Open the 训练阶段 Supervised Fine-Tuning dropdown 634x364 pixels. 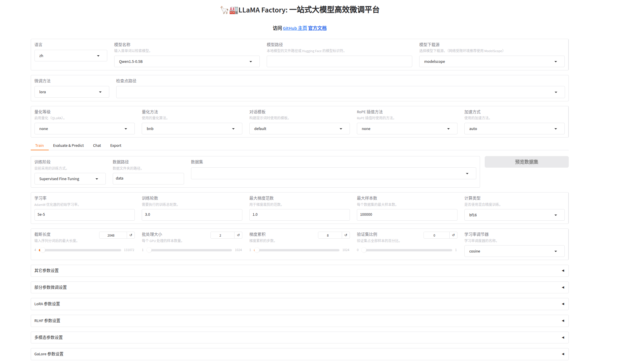coord(70,179)
